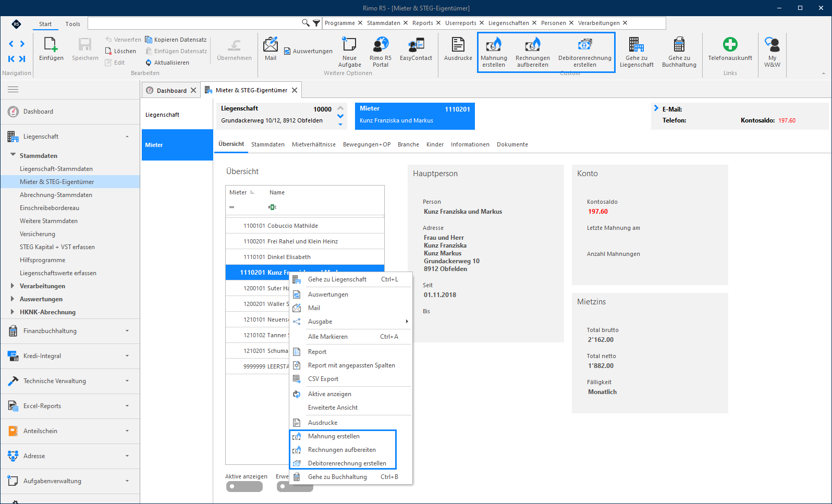Click the search magnifier icon
832x504 pixels.
(x=306, y=23)
